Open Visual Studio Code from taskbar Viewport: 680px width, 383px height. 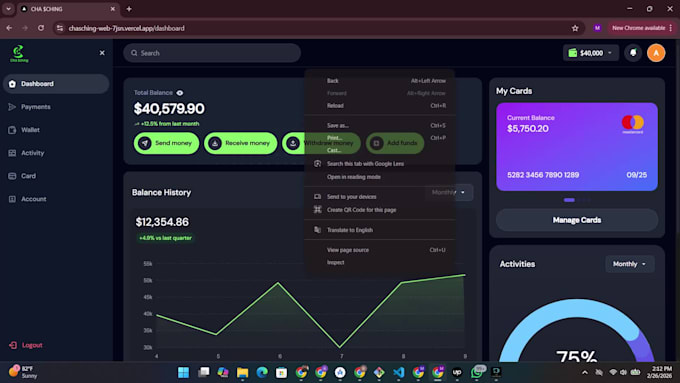399,372
